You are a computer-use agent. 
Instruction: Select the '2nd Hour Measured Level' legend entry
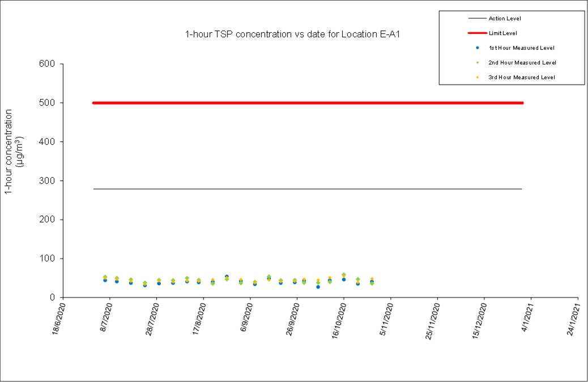click(x=522, y=62)
